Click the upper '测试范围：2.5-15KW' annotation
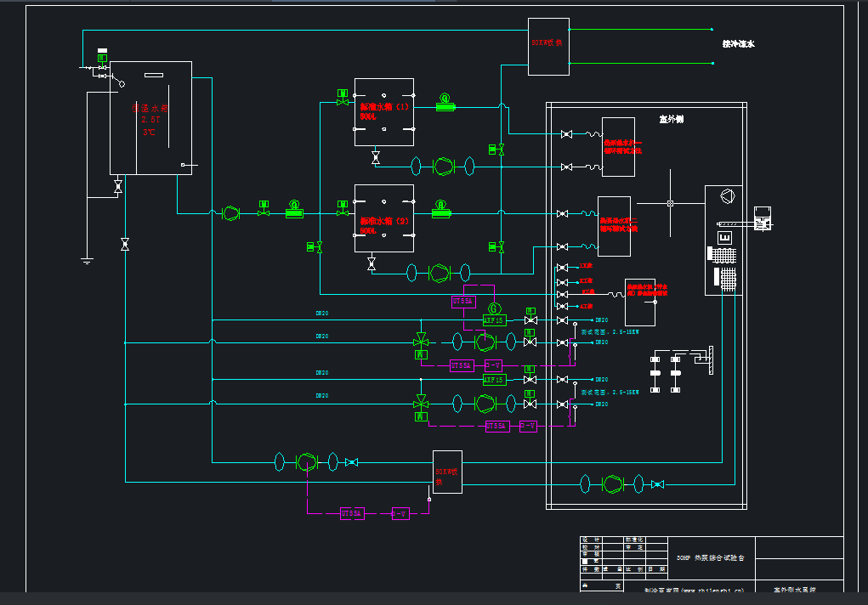 tap(610, 332)
